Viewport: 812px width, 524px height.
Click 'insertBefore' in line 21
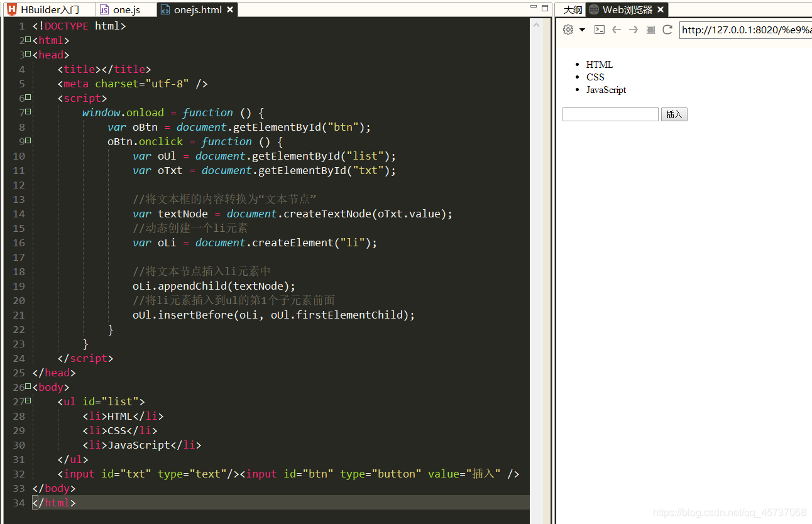pos(195,315)
